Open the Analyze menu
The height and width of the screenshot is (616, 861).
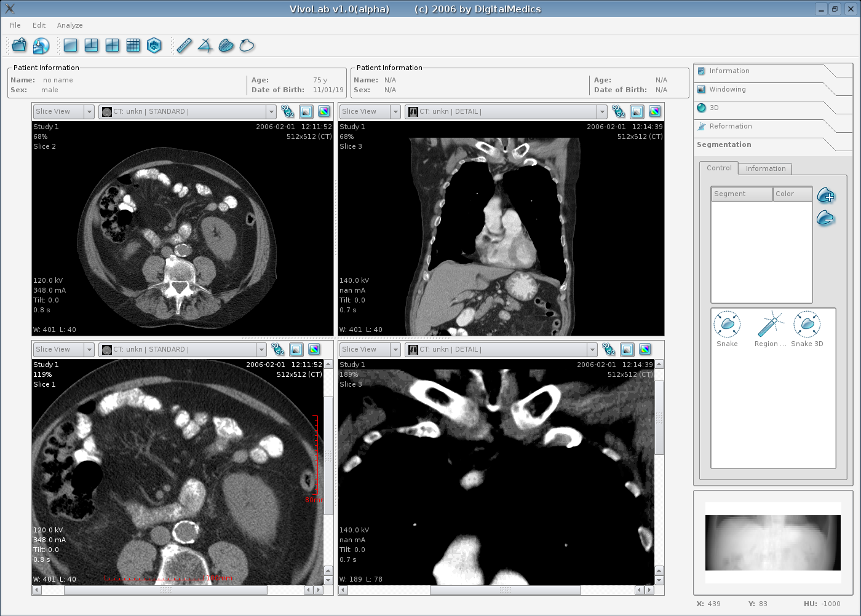pos(69,25)
